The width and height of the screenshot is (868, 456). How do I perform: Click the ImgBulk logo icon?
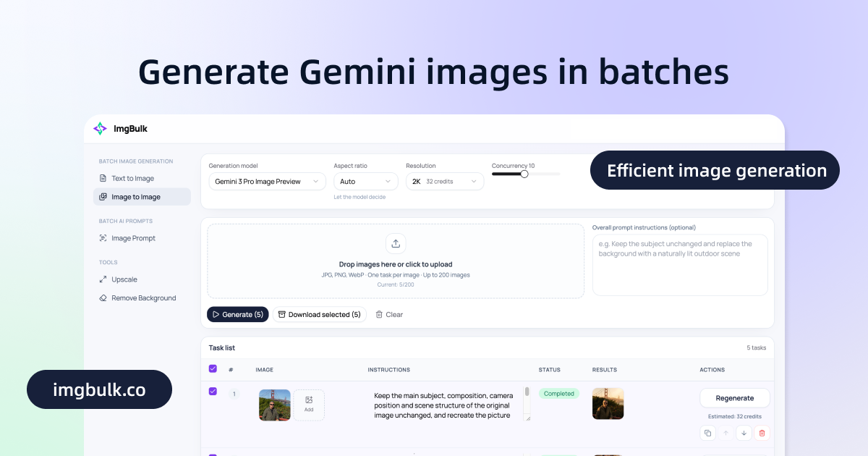(100, 129)
